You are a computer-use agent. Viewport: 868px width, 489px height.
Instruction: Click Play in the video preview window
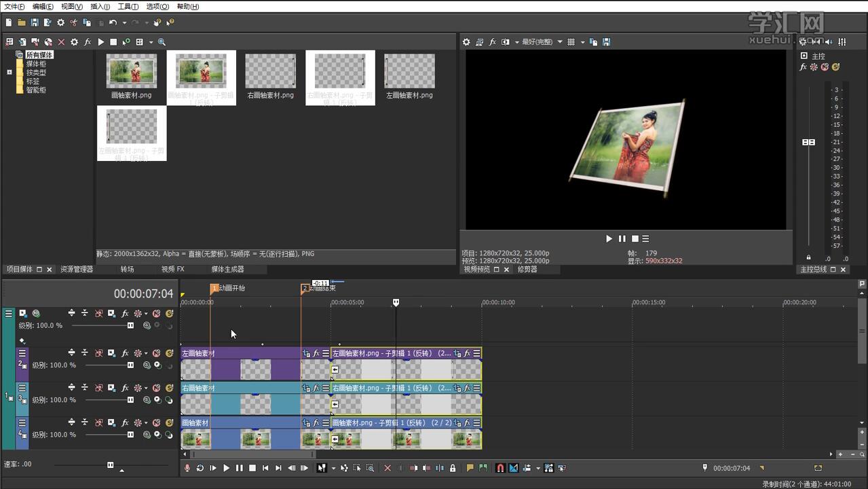pyautogui.click(x=609, y=238)
